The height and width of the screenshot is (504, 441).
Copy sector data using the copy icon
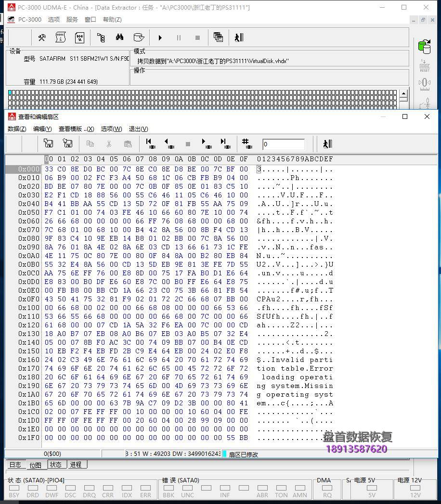click(89, 143)
